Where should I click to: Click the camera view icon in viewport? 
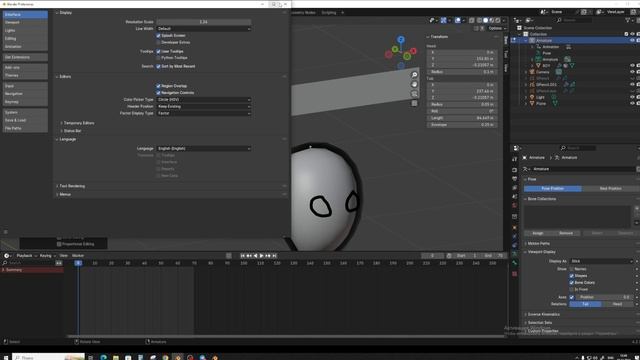414,93
